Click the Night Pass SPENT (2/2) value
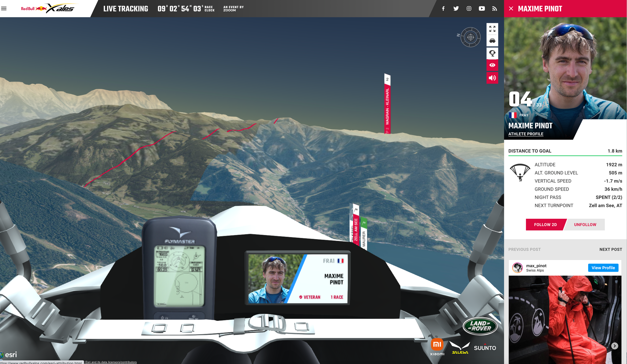627x364 pixels. click(x=609, y=197)
